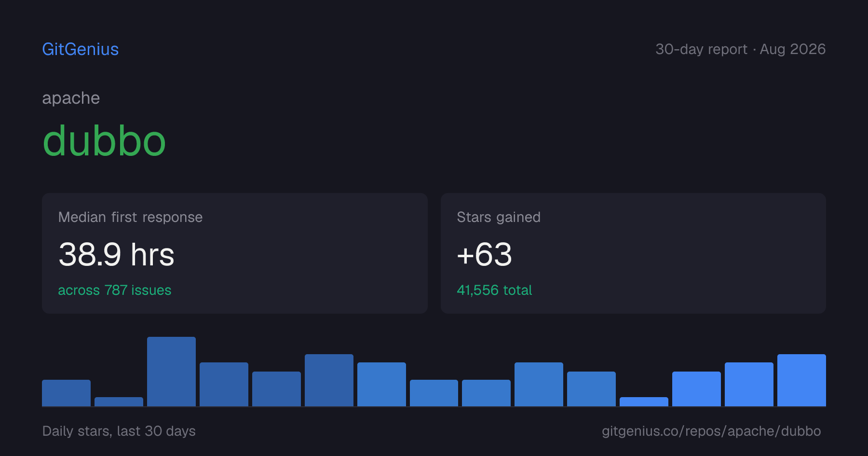Select the last bar of the daily stars chart
The width and height of the screenshot is (868, 456).
tap(801, 380)
